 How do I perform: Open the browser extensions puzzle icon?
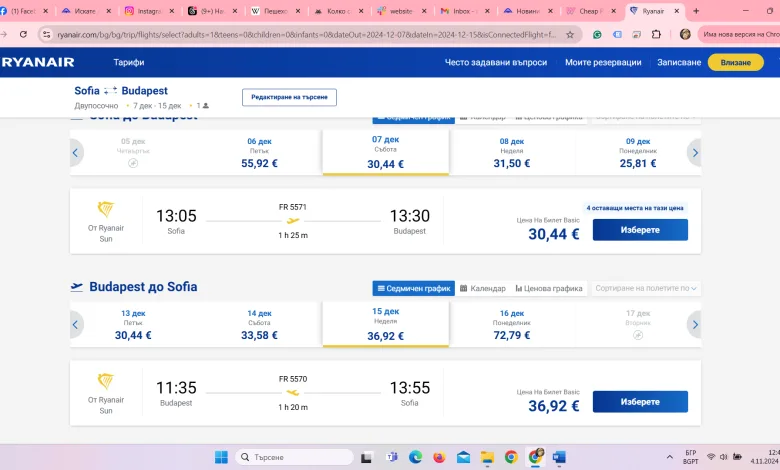(x=656, y=34)
